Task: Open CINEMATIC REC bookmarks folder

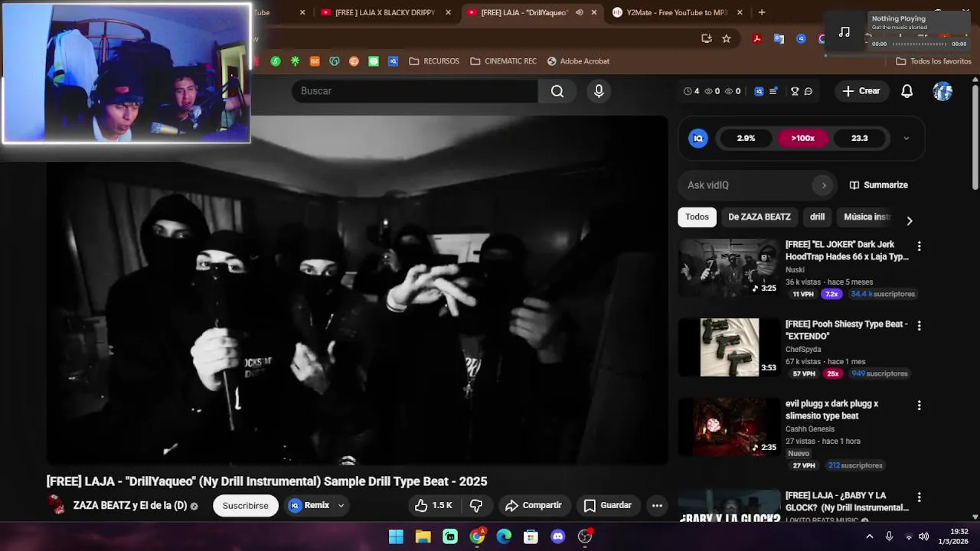Action: pyautogui.click(x=503, y=61)
